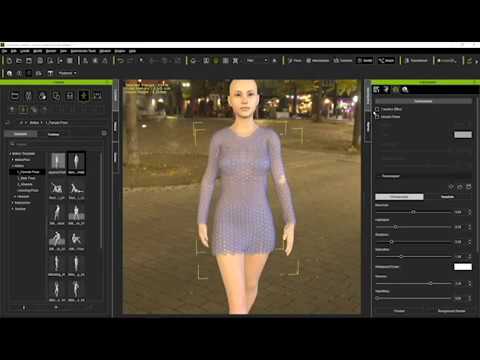
Task: Select the Project category icon in Content Manager
Action: [x=15, y=96]
